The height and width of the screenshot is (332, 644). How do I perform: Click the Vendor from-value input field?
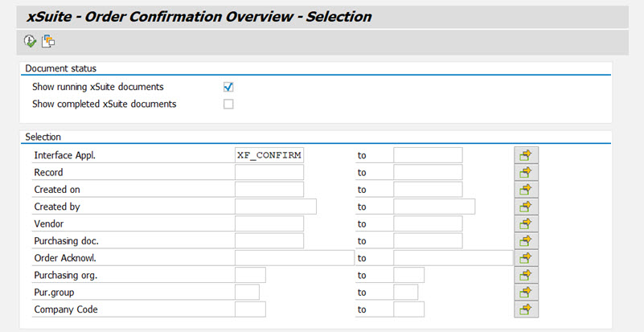(x=269, y=223)
